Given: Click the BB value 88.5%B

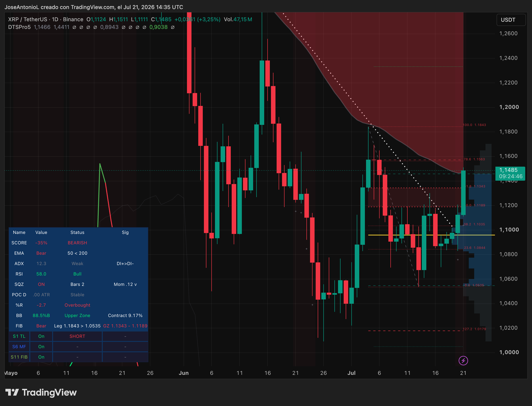Looking at the screenshot, I should point(41,315).
